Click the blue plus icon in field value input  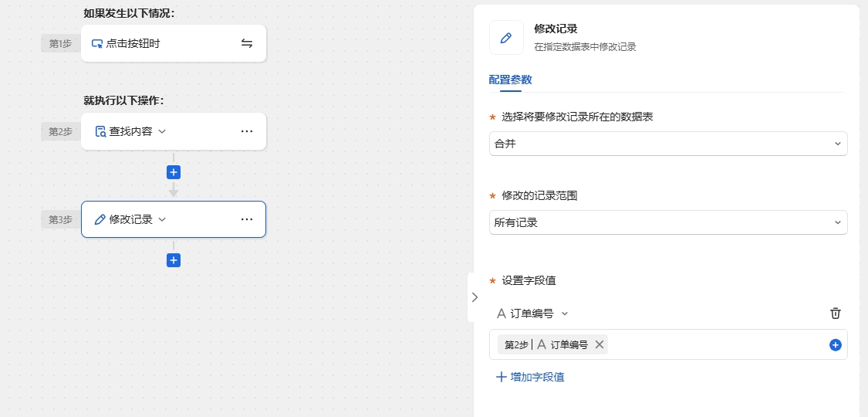pos(836,345)
